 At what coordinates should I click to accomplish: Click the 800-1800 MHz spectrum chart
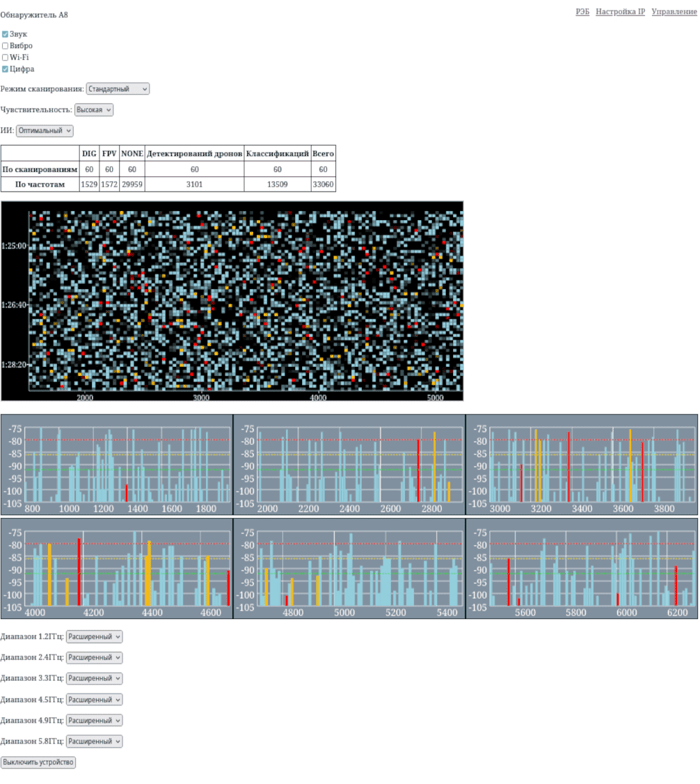tap(116, 464)
